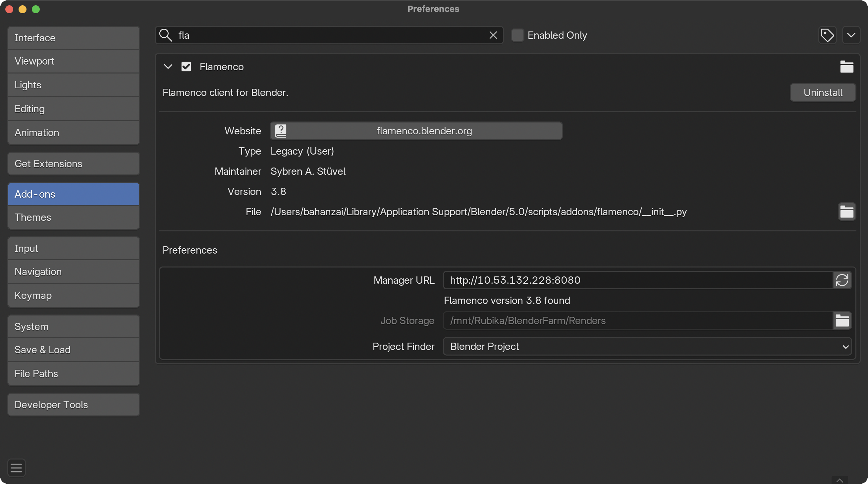Switch to System preferences
The height and width of the screenshot is (484, 868).
[x=74, y=326]
